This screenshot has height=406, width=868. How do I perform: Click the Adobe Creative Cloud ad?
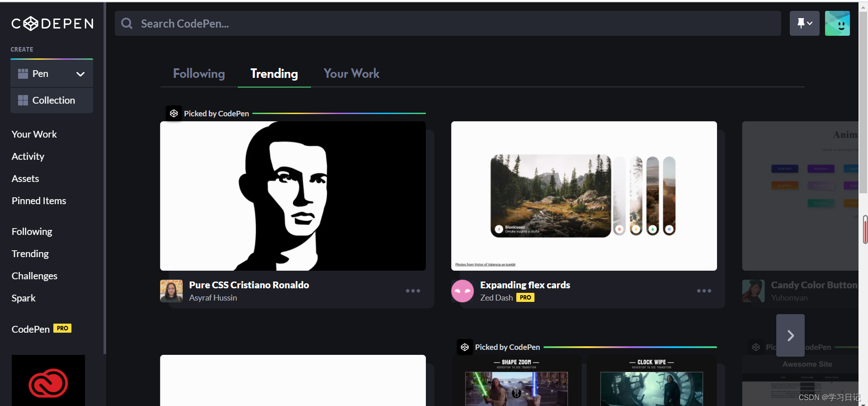pyautogui.click(x=48, y=381)
